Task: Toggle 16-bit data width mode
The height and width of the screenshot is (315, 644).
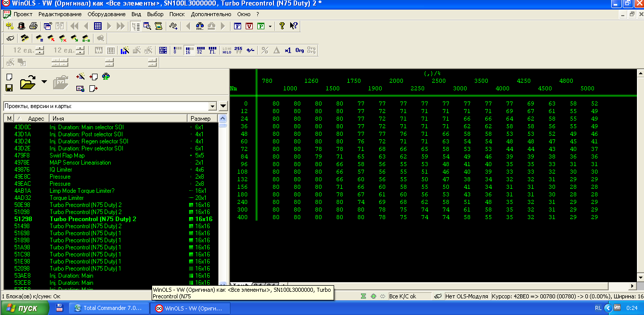Action: [189, 50]
